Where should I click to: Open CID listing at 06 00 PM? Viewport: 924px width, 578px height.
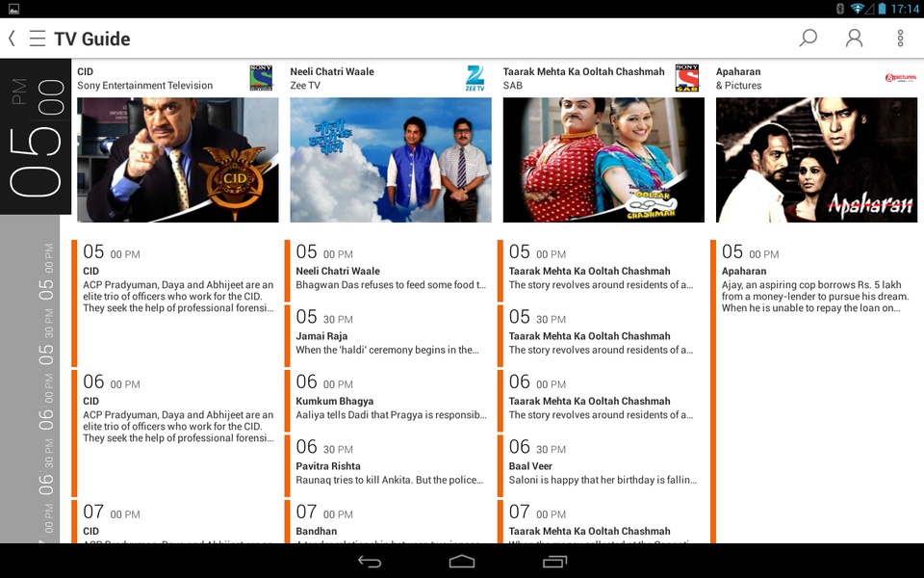(x=175, y=433)
